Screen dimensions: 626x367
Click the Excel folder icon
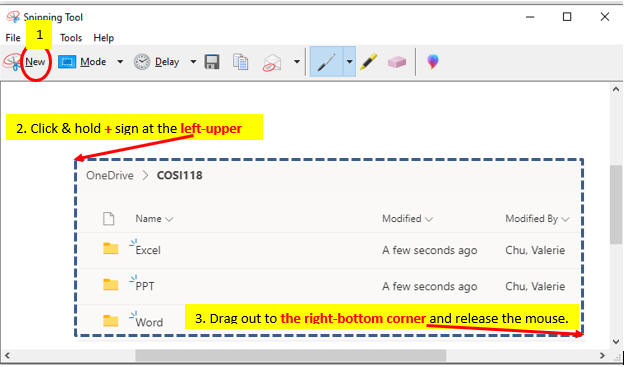111,248
